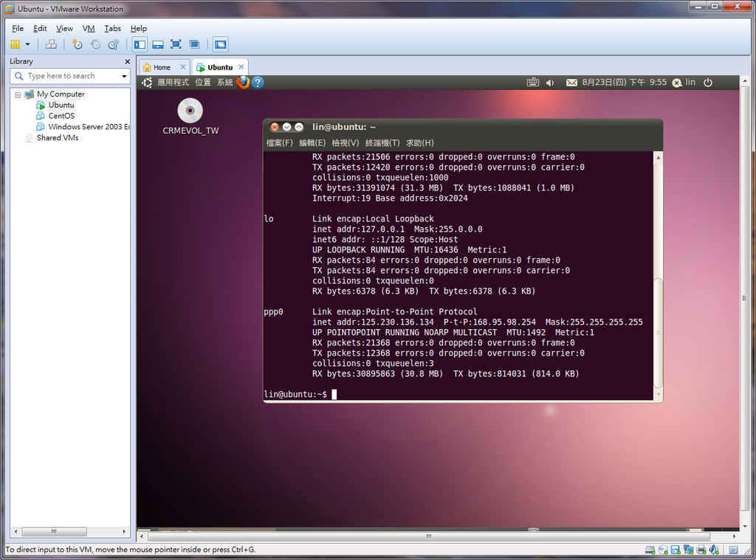
Task: Open the VM menu
Action: click(x=89, y=29)
